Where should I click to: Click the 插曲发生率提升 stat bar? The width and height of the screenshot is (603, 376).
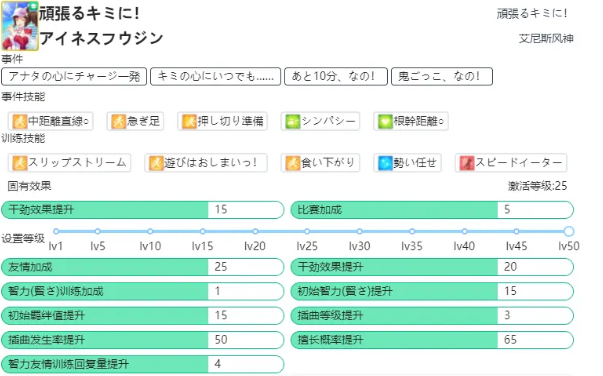[x=143, y=340]
